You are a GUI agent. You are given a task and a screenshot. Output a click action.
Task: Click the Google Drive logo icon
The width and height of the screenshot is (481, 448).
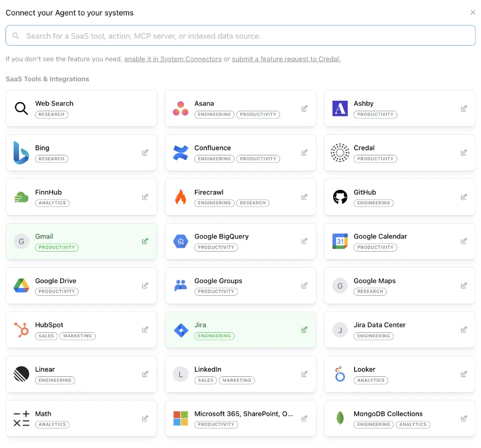(21, 286)
